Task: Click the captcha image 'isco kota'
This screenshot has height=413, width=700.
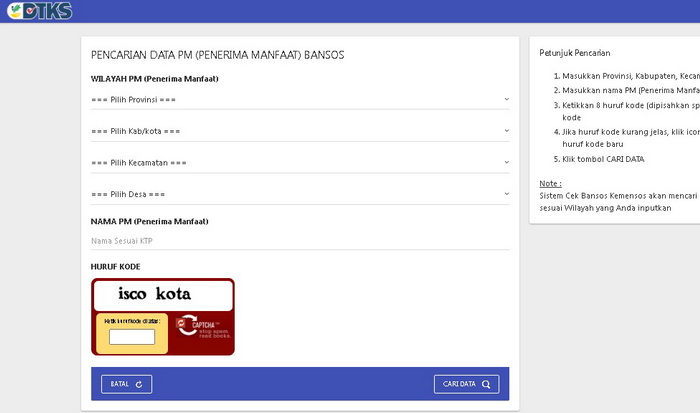Action: click(163, 295)
